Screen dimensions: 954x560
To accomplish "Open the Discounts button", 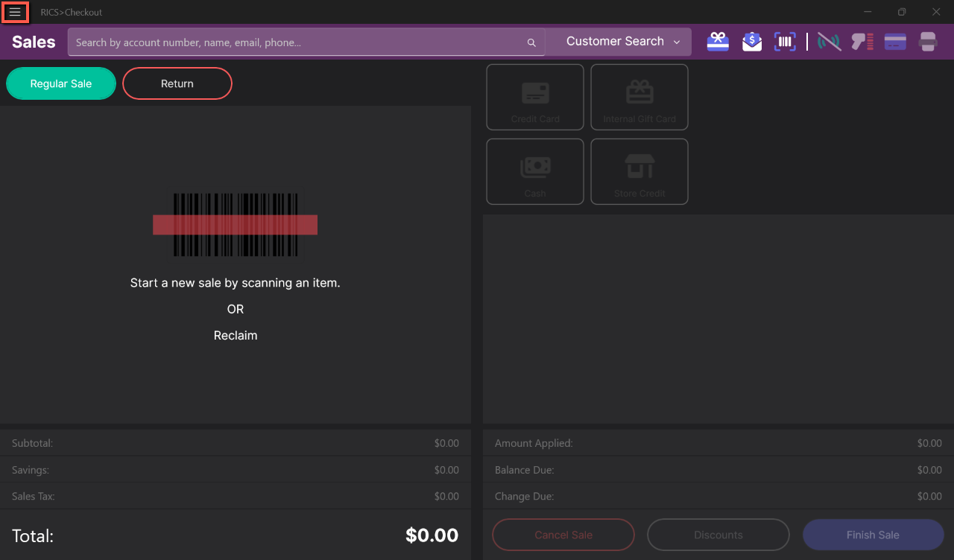I will [718, 535].
